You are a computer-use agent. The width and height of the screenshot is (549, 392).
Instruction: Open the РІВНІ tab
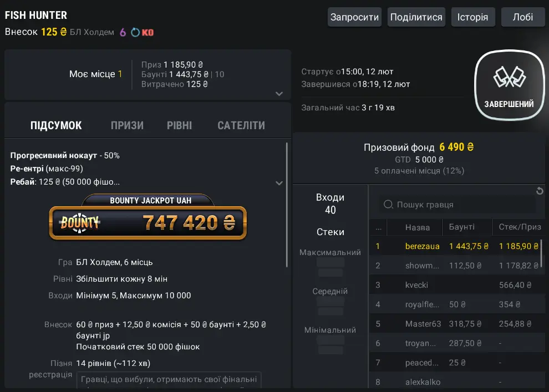(x=179, y=126)
